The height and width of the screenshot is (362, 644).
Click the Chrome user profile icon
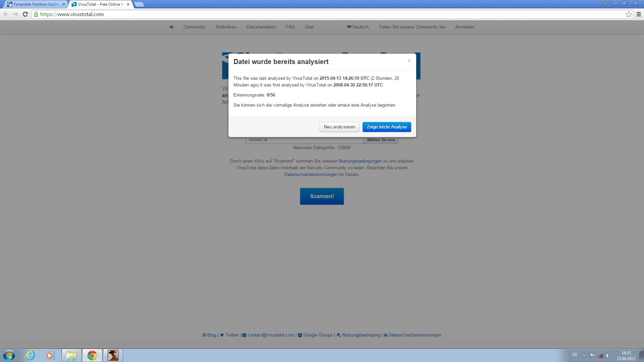(605, 3)
